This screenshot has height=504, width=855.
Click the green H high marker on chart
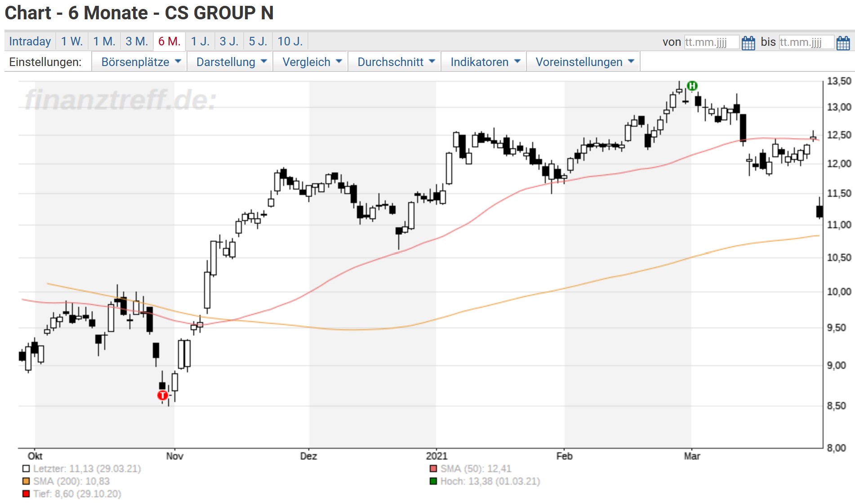pyautogui.click(x=692, y=86)
